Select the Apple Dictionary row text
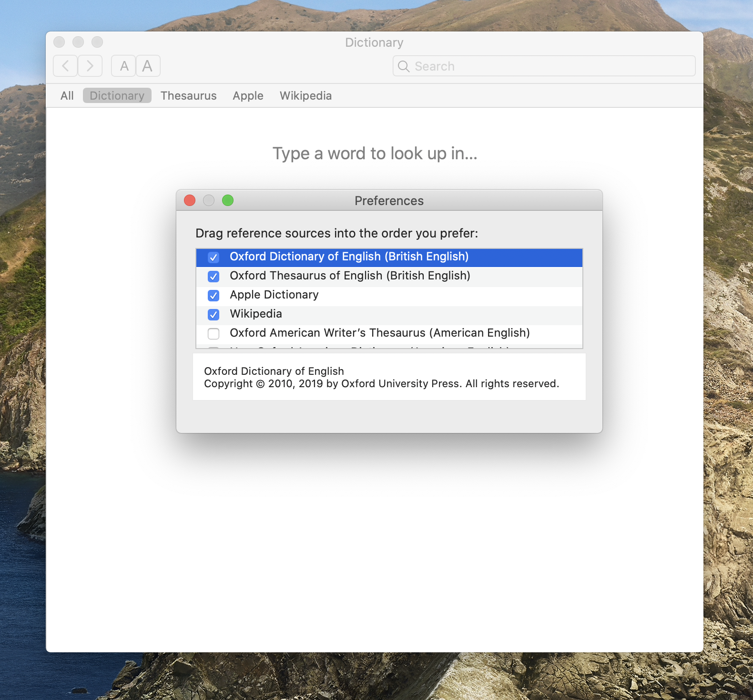753x700 pixels. 274,295
